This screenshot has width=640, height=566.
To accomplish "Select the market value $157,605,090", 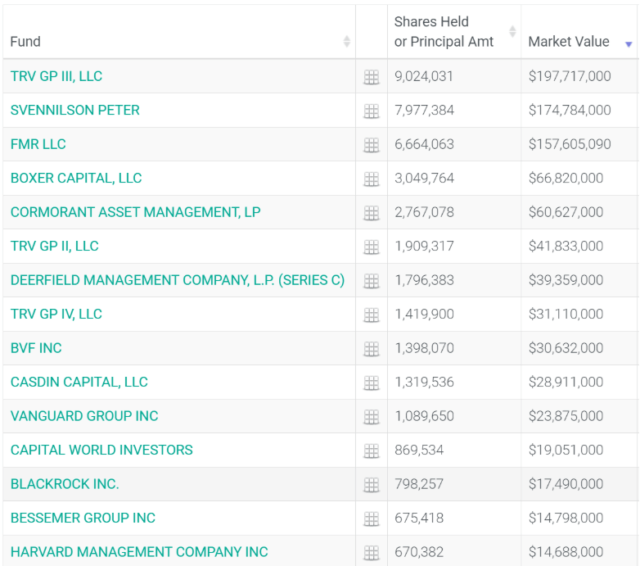I will (x=570, y=144).
